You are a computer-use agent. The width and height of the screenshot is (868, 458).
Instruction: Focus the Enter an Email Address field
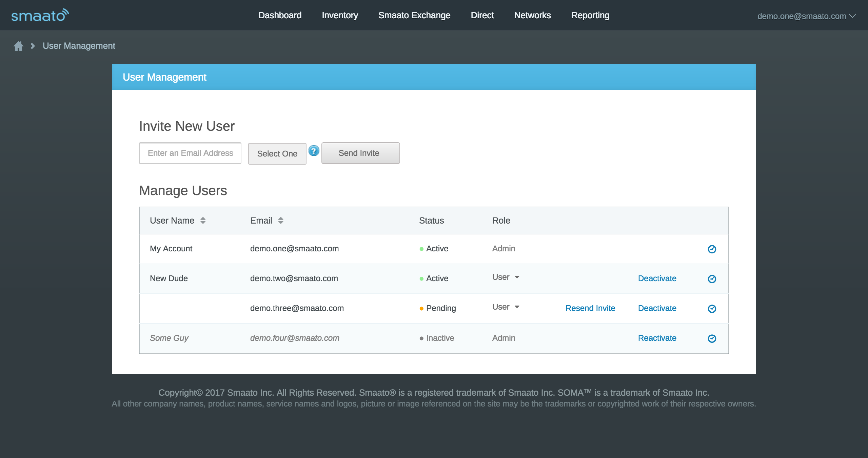[x=190, y=153]
